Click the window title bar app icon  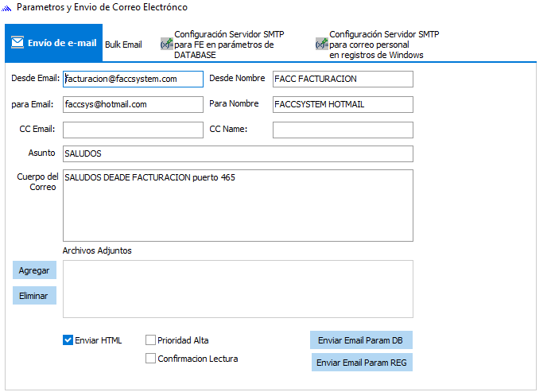click(8, 8)
